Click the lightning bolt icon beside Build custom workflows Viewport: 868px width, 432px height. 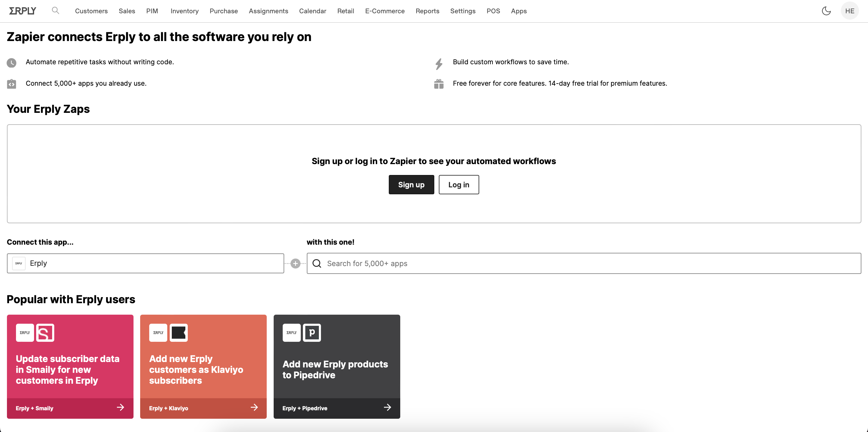pos(439,64)
